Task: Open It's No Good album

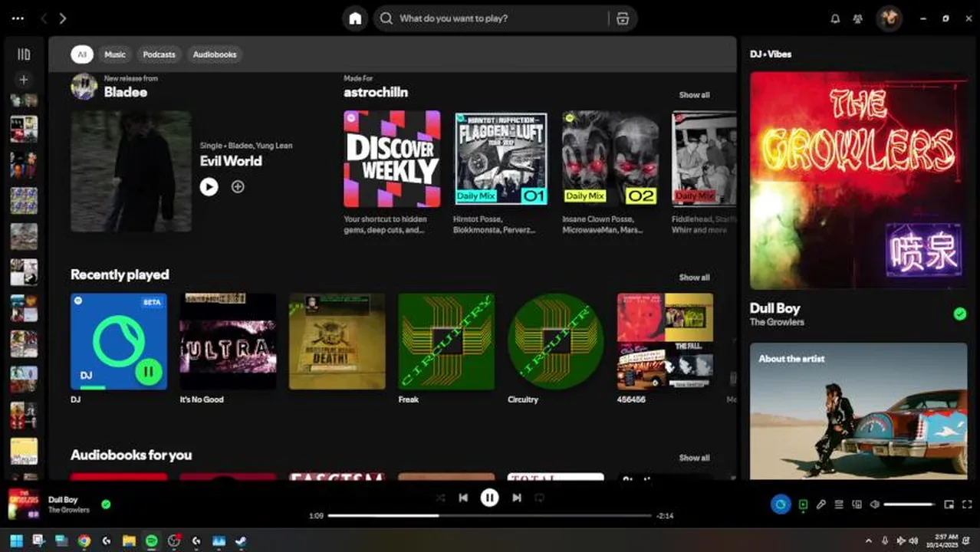Action: coord(228,341)
